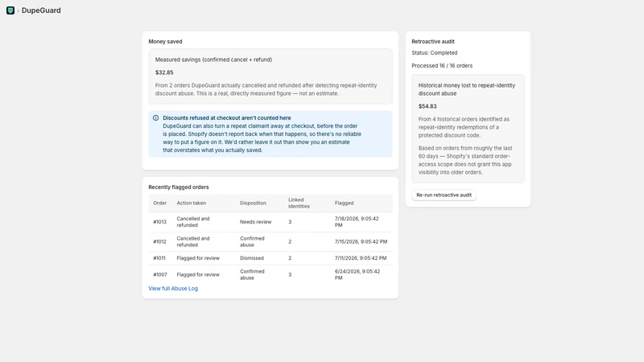Image resolution: width=644 pixels, height=362 pixels.
Task: Click the Status: Completed audit text
Action: [x=435, y=53]
